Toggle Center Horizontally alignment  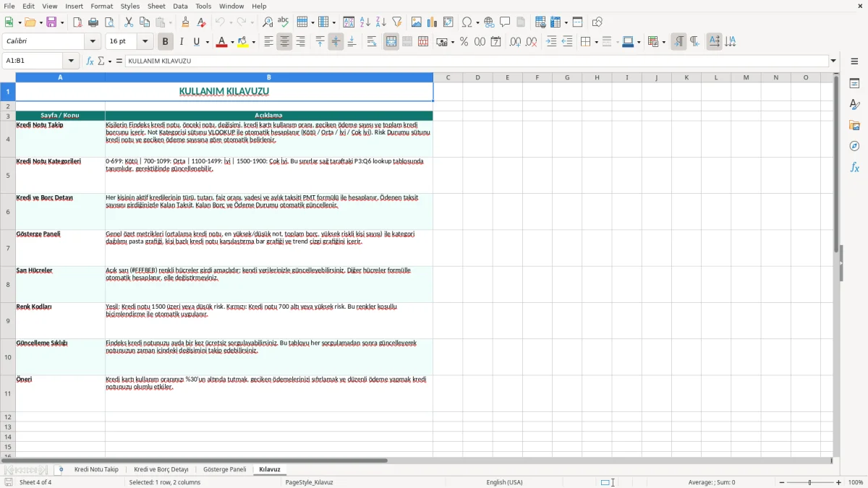point(284,42)
